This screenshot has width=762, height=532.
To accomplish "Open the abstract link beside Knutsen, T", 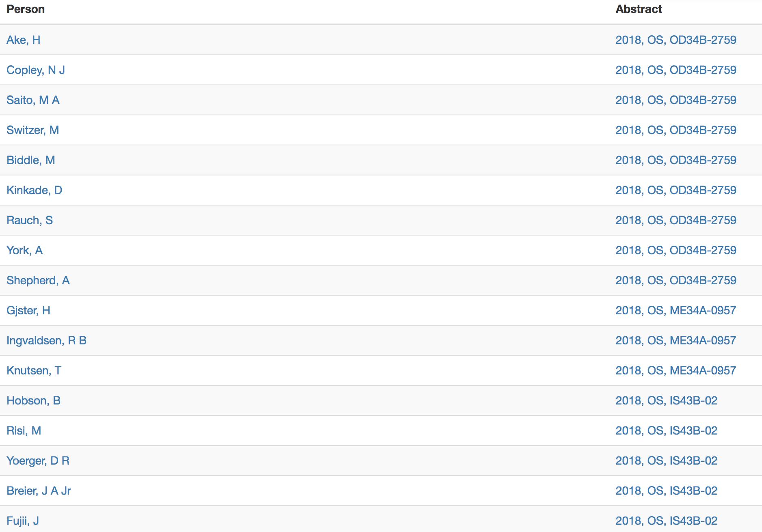I will click(675, 370).
